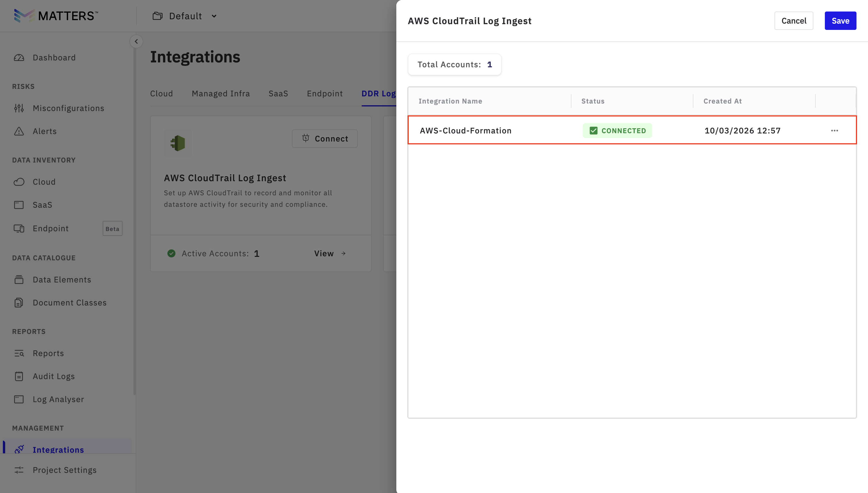
Task: Click the Reports search-list icon
Action: click(19, 353)
